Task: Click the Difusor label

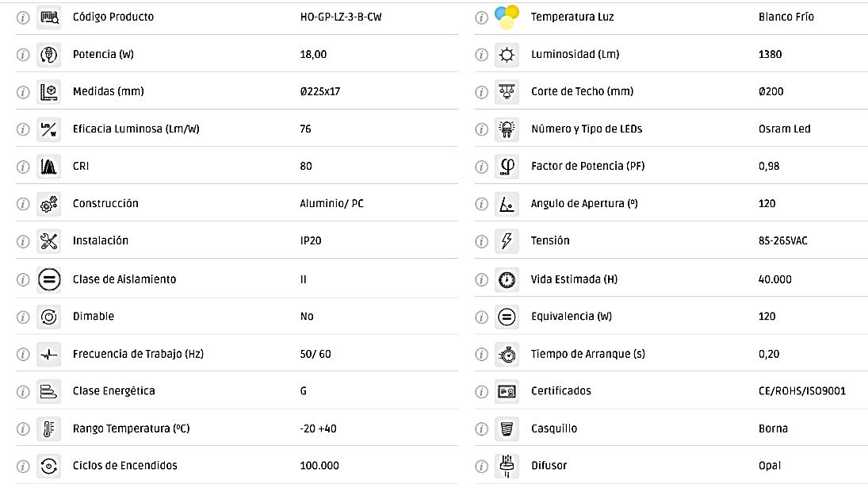Action: tap(549, 466)
